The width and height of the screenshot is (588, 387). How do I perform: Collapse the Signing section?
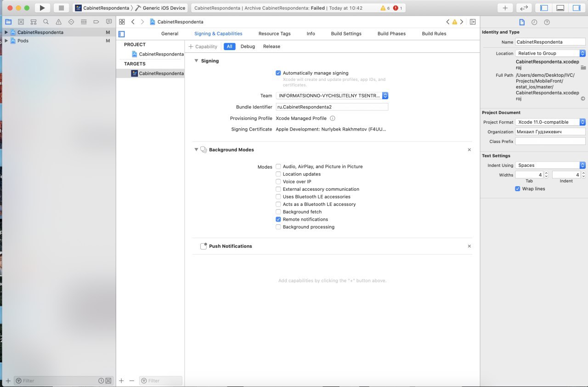196,61
